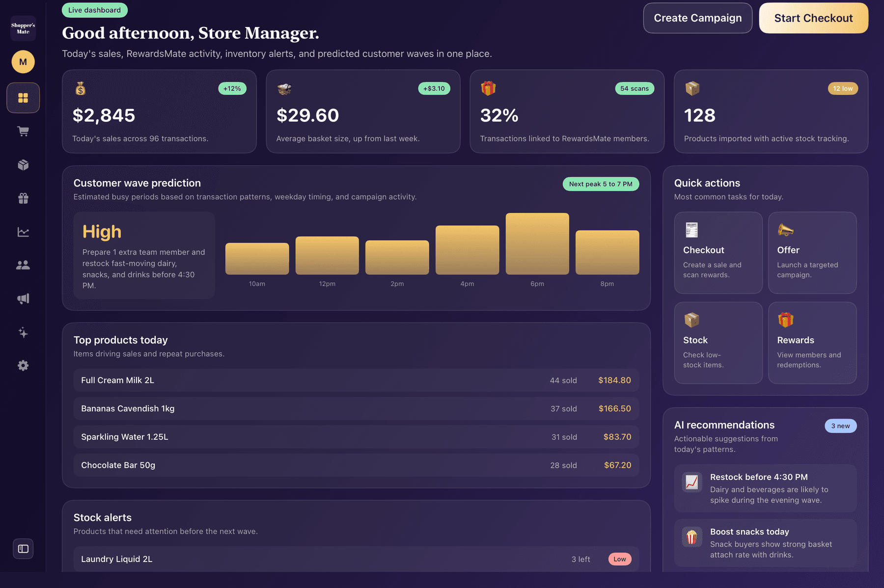Image resolution: width=884 pixels, height=588 pixels.
Task: Click the package icon in Stock quick action
Action: pos(691,320)
